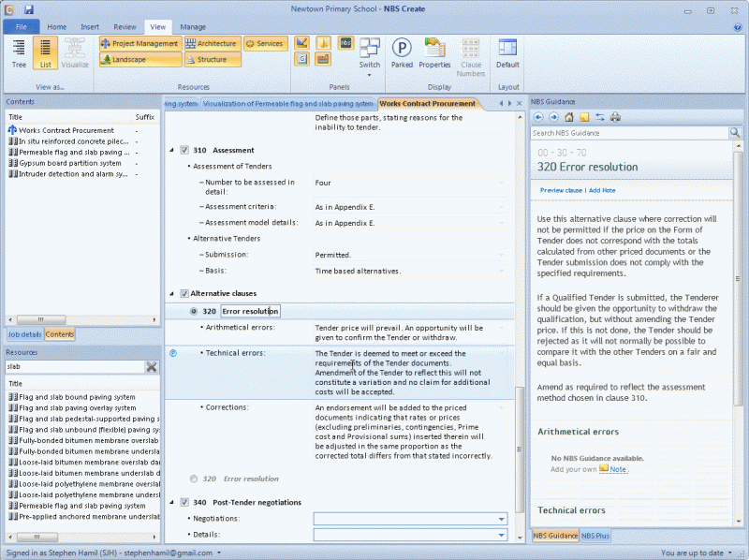
Task: Click the Parked display icon
Action: pyautogui.click(x=401, y=52)
